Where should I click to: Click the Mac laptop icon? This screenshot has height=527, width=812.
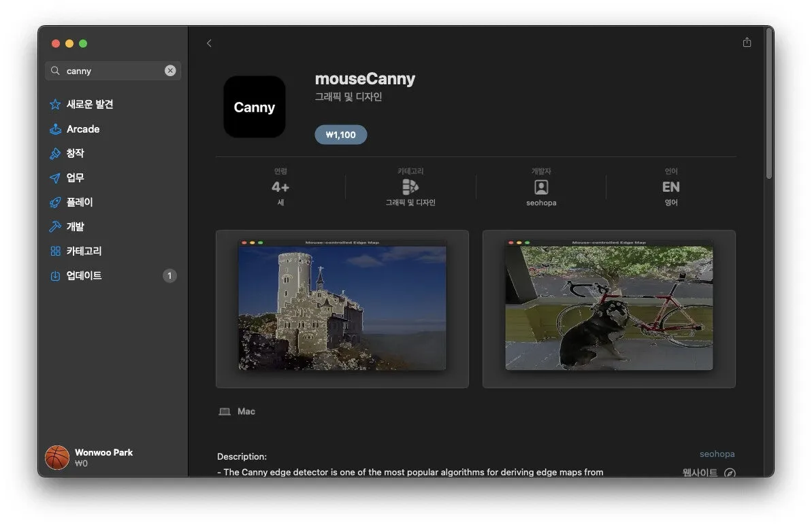click(x=224, y=411)
